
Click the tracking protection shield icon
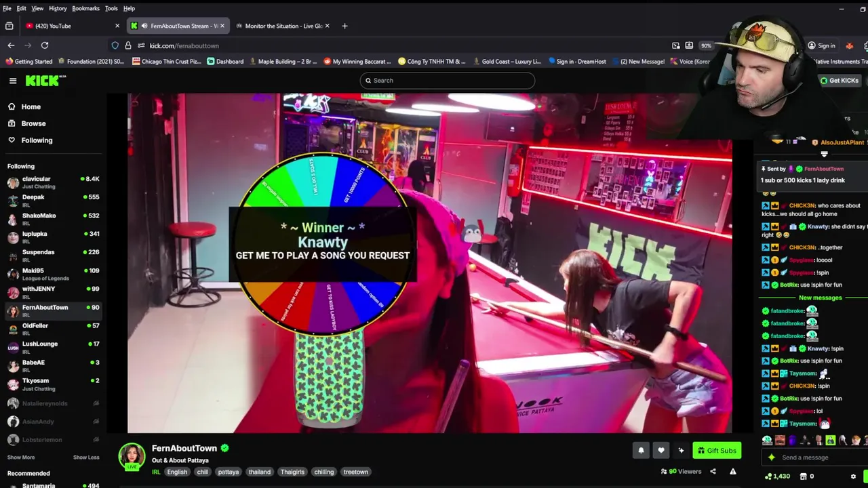point(115,45)
